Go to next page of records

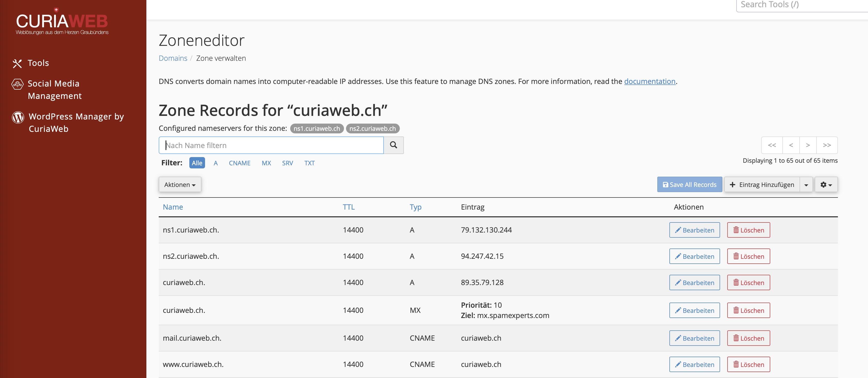[808, 145]
